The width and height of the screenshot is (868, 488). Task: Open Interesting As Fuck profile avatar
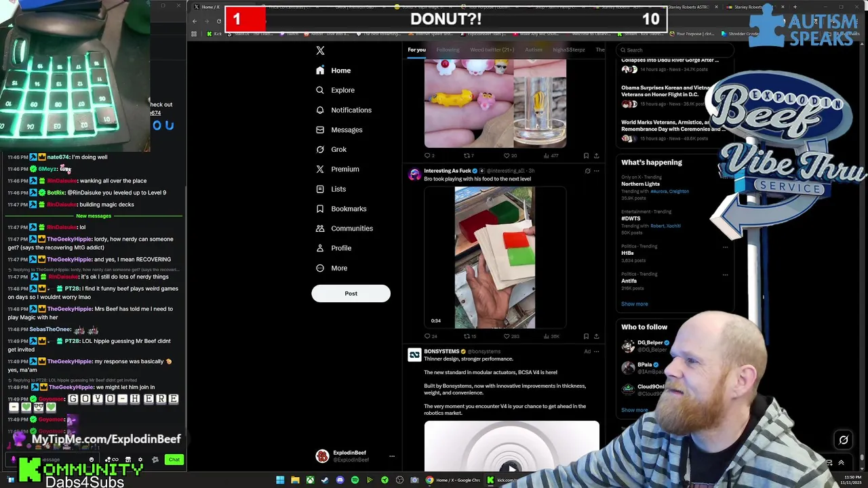[414, 174]
